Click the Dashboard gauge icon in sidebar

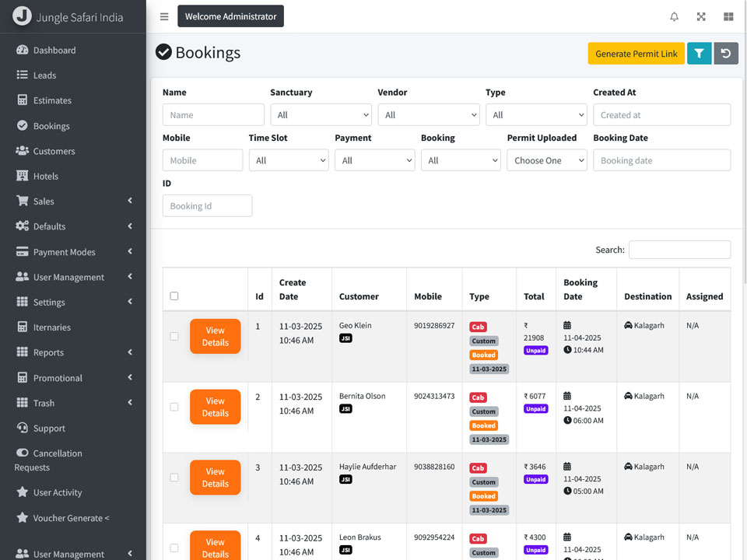tap(23, 50)
